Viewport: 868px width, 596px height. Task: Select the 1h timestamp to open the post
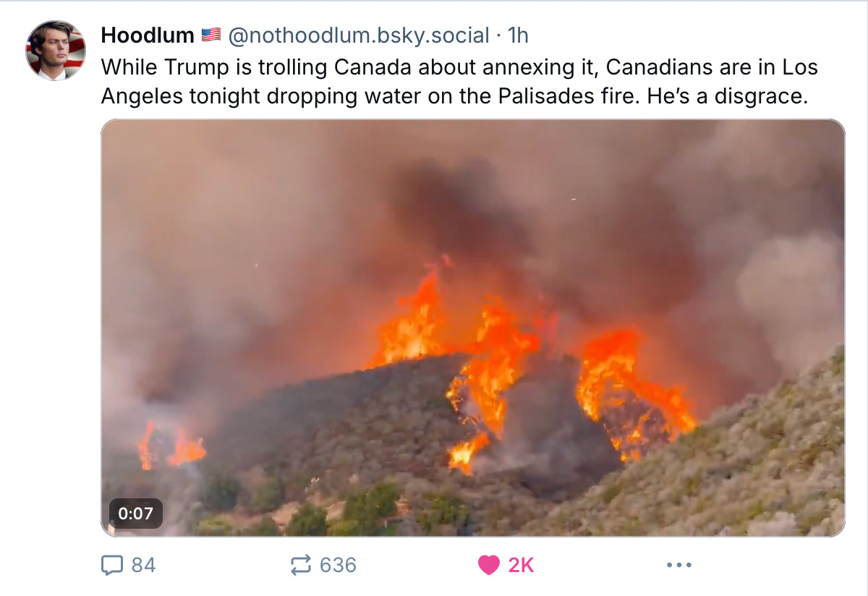518,35
